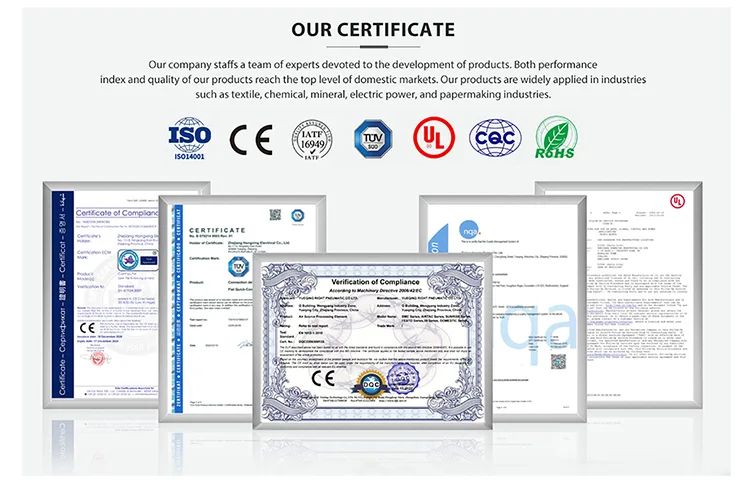Click the green RoHS leaf logo
750x487 pixels.
(555, 137)
